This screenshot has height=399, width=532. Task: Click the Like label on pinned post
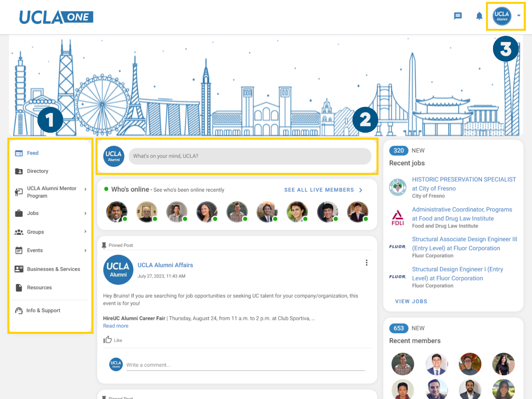(x=118, y=340)
